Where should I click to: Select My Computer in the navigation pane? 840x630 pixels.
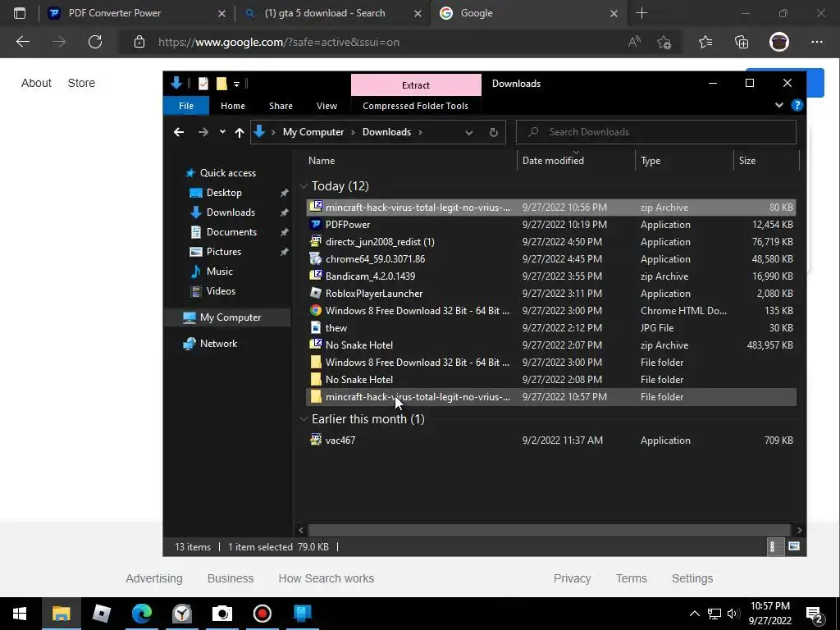(x=231, y=317)
